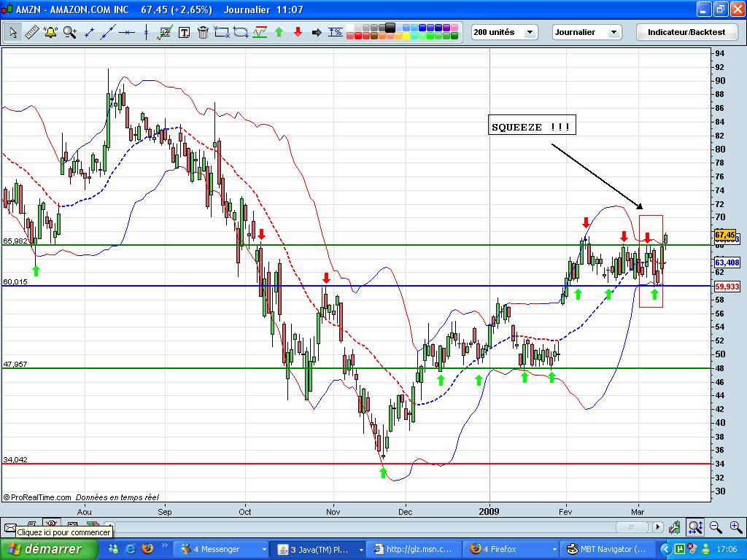Image resolution: width=747 pixels, height=560 pixels.
Task: Expand the Firefox taskbar group arrow
Action: pyautogui.click(x=554, y=550)
